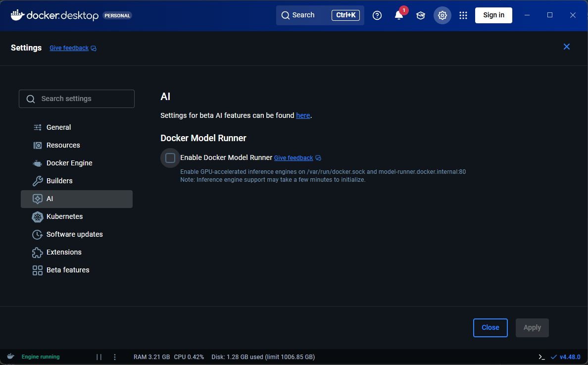The width and height of the screenshot is (588, 365).
Task: Click the help question mark icon
Action: [x=377, y=15]
